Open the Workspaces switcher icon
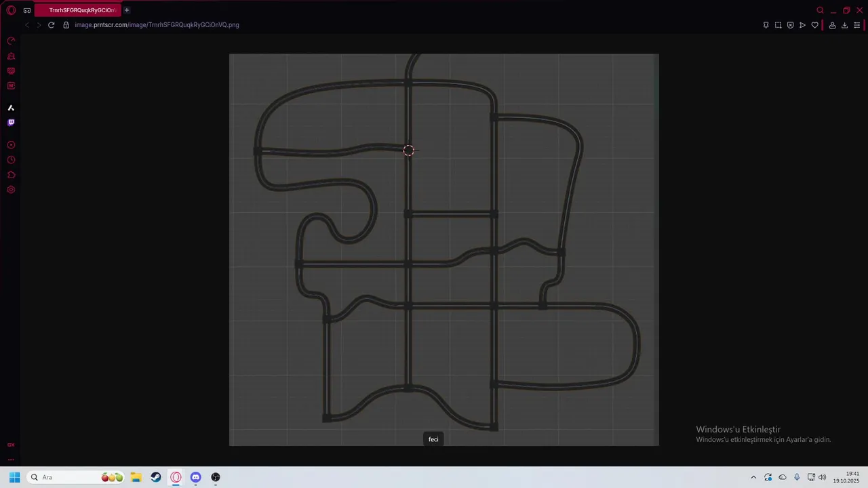Screen dimensions: 868x488 pos(27,10)
